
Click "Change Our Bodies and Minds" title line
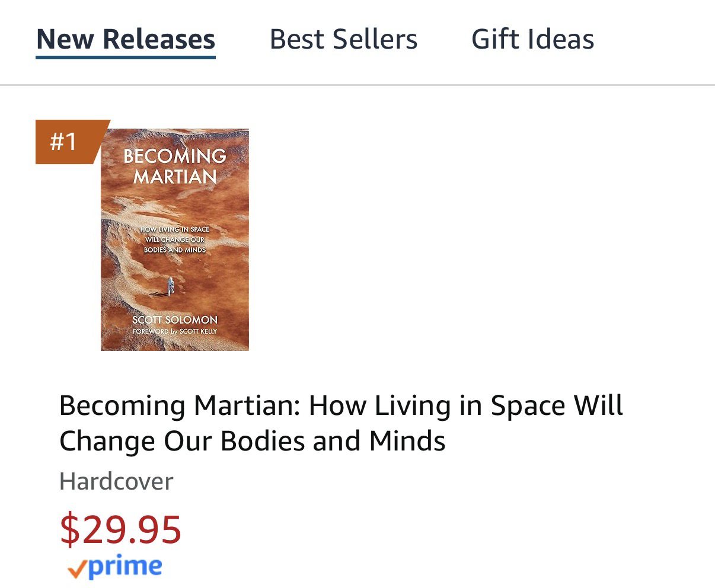(253, 442)
